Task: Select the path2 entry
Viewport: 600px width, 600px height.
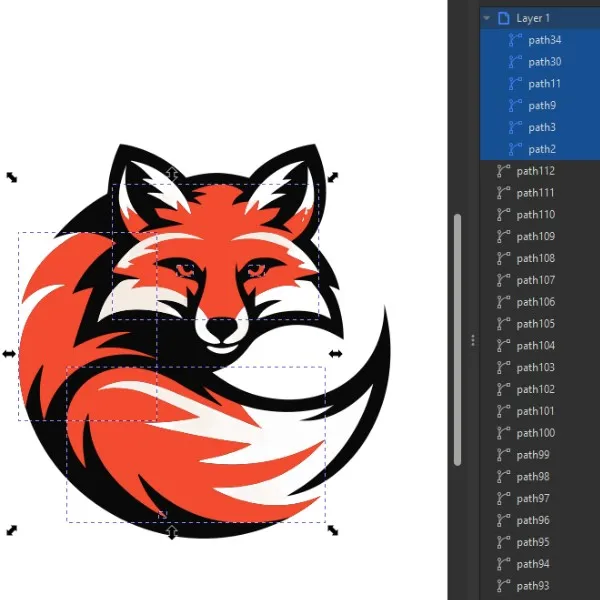Action: coord(542,149)
